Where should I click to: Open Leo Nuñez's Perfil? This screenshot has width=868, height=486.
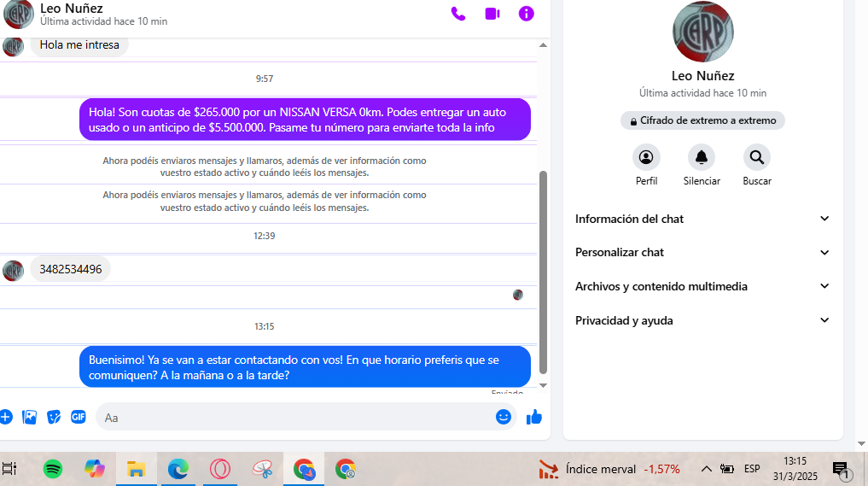[x=646, y=158]
